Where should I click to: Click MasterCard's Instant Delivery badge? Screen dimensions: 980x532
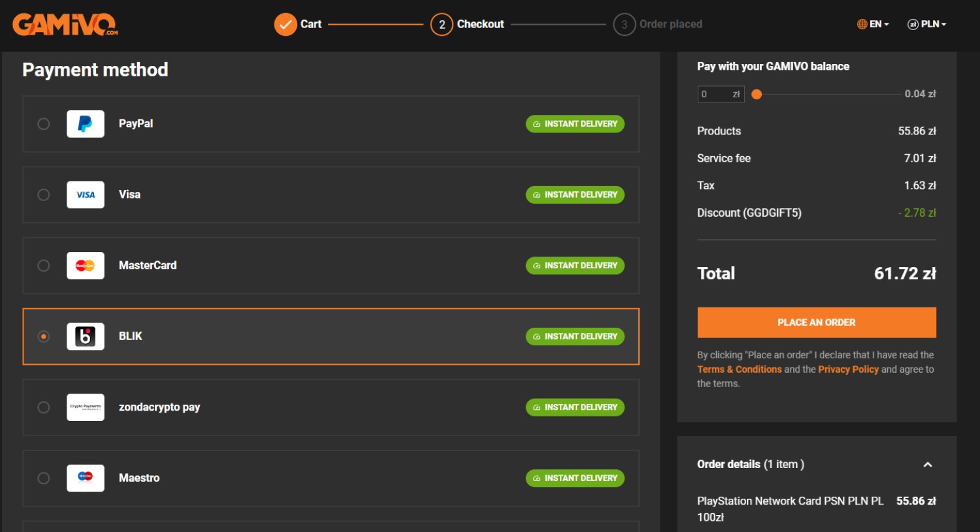(x=575, y=266)
